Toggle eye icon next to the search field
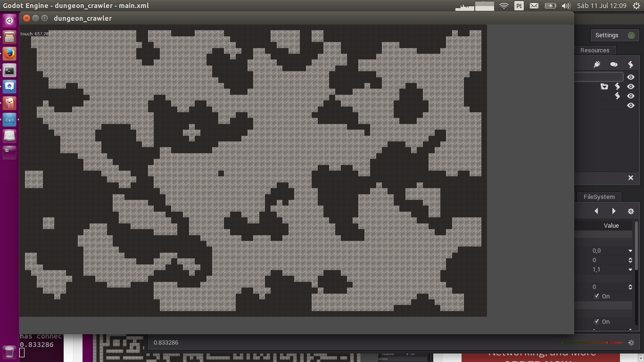The height and width of the screenshot is (362, 644). (x=631, y=77)
